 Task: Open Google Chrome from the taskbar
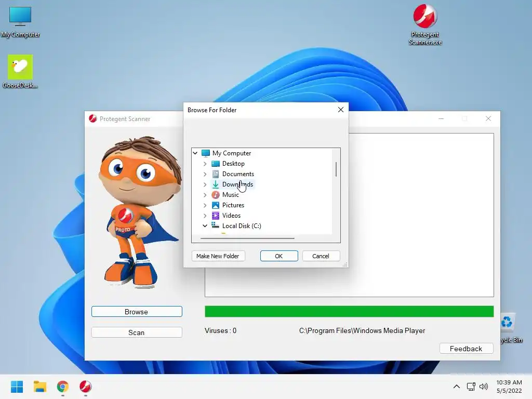click(62, 387)
